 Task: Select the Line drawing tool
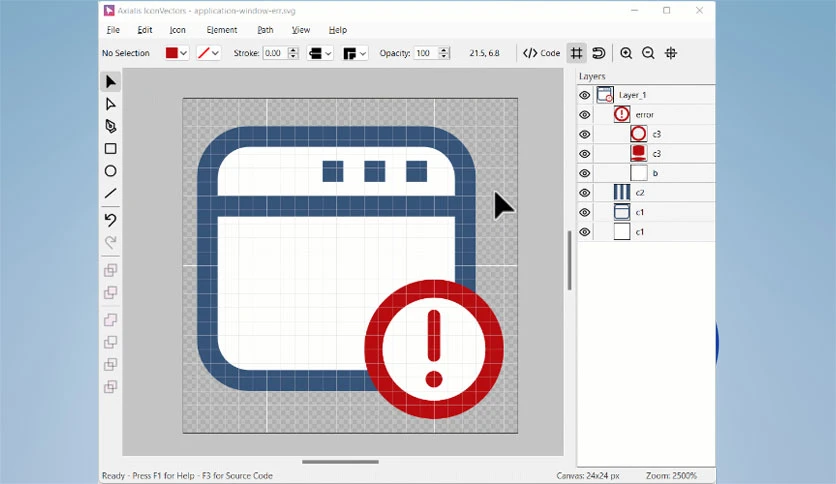coord(110,193)
